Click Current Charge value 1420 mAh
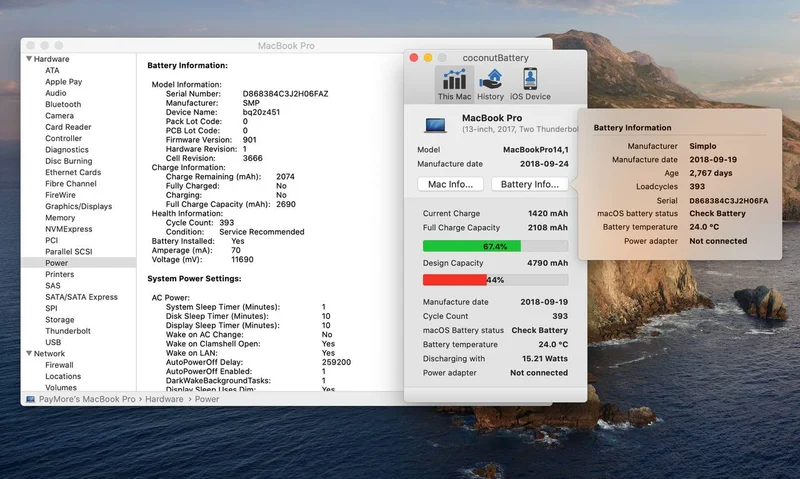Image resolution: width=800 pixels, height=479 pixels. (x=548, y=213)
